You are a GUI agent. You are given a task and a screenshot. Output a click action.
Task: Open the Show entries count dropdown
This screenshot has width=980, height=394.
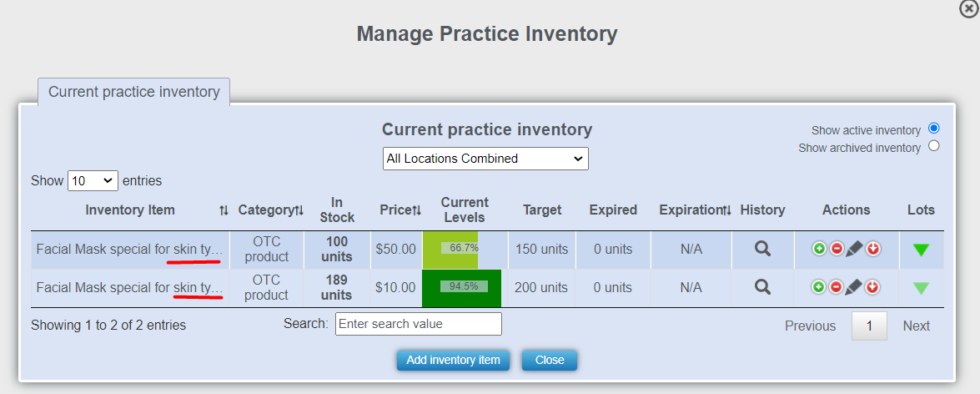coord(93,180)
